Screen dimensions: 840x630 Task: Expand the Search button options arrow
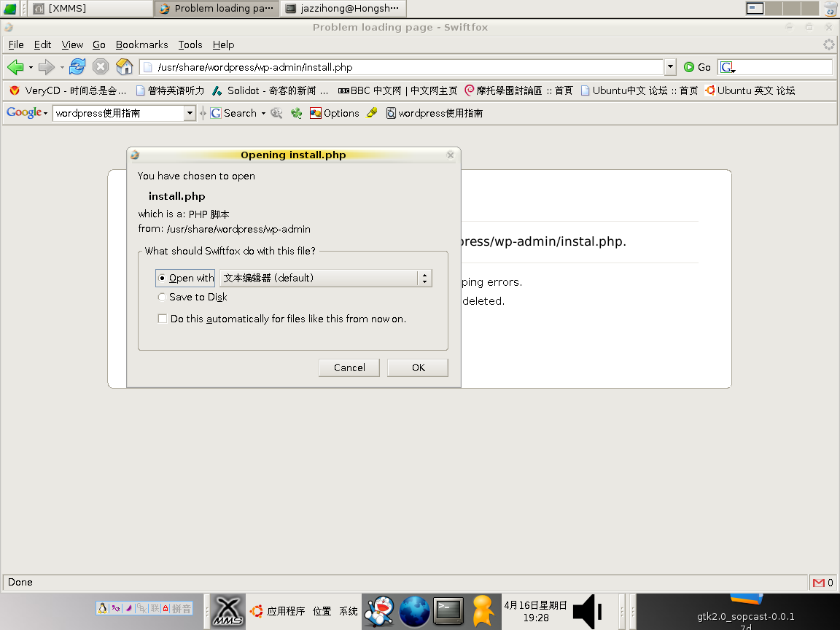click(x=263, y=114)
